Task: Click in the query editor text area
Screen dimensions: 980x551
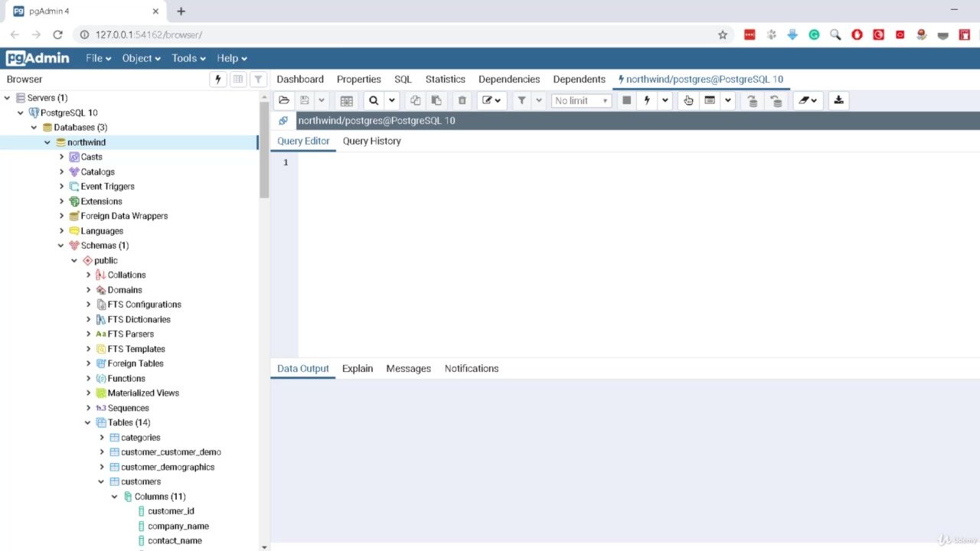Action: click(639, 254)
